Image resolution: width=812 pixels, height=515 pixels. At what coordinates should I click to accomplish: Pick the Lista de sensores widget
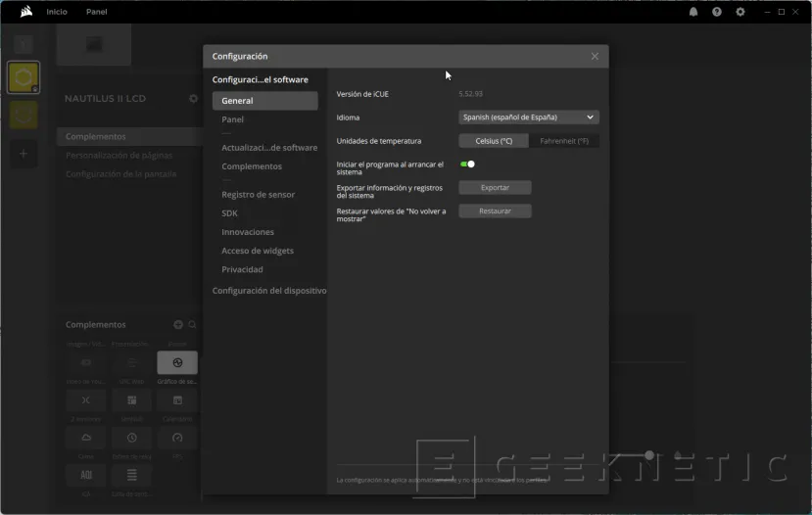(131, 475)
